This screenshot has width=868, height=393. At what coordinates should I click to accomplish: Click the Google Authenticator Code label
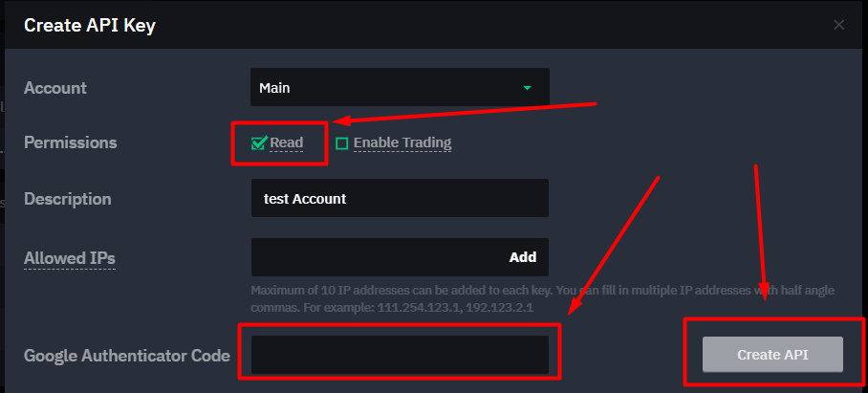pyautogui.click(x=126, y=356)
